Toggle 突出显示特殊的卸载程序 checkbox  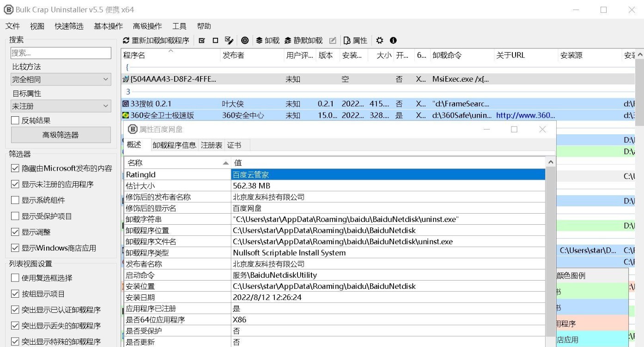coord(15,341)
